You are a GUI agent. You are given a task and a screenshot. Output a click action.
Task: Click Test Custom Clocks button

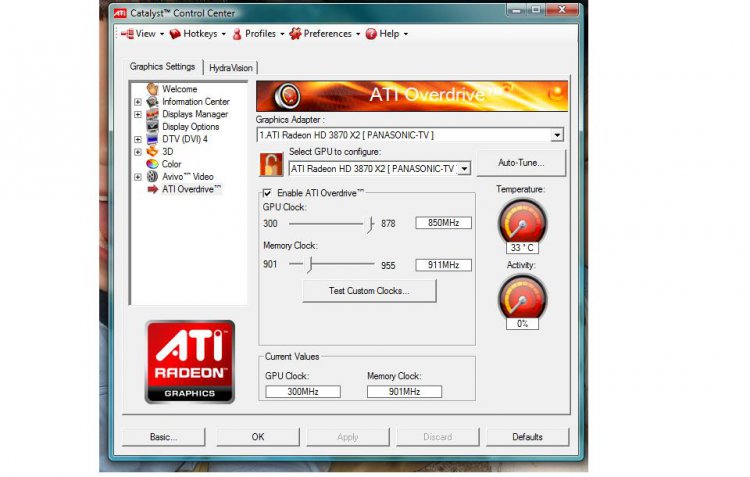[x=369, y=291]
